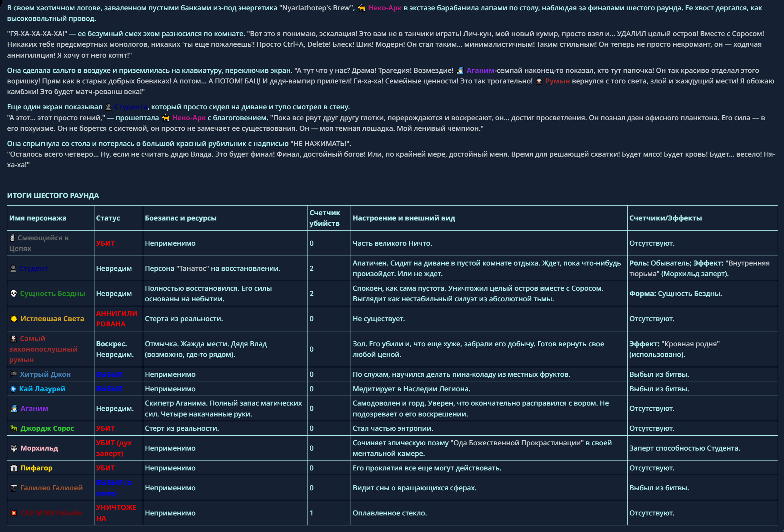Click the Джордж Сорос name

pyautogui.click(x=47, y=428)
